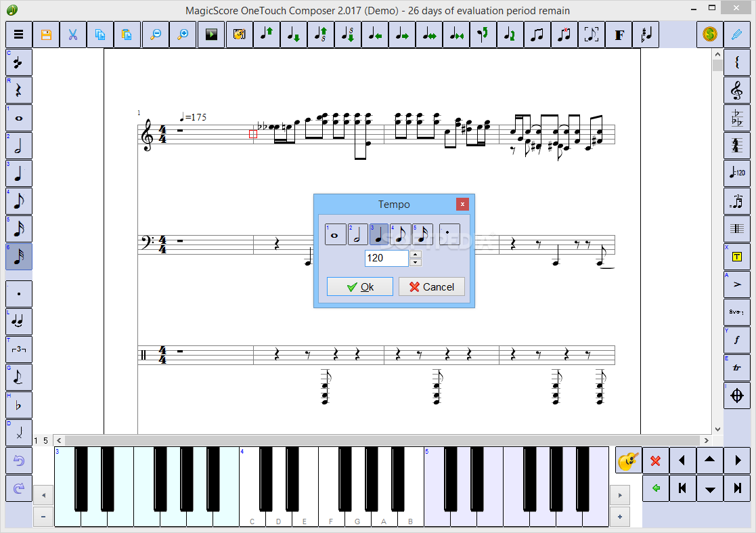Zoom in with the plus magnifier
The height and width of the screenshot is (533, 756).
coord(183,35)
